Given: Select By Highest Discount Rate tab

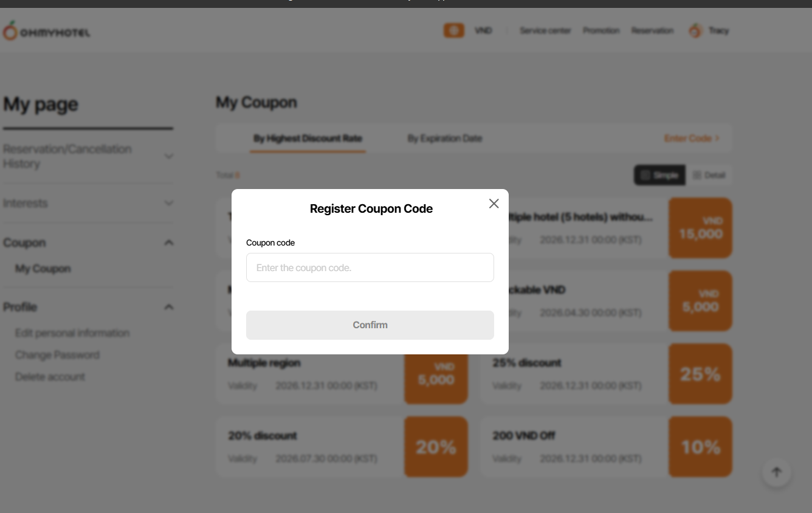Looking at the screenshot, I should (308, 139).
